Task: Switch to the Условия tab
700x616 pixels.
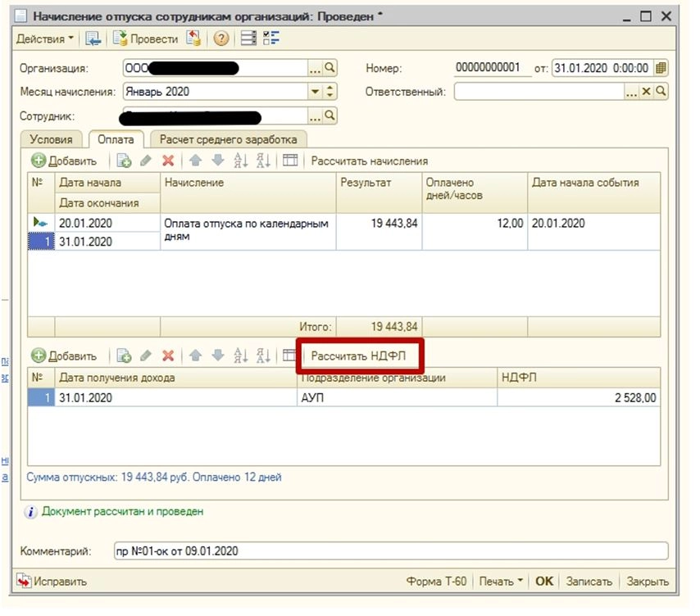Action: pyautogui.click(x=52, y=139)
